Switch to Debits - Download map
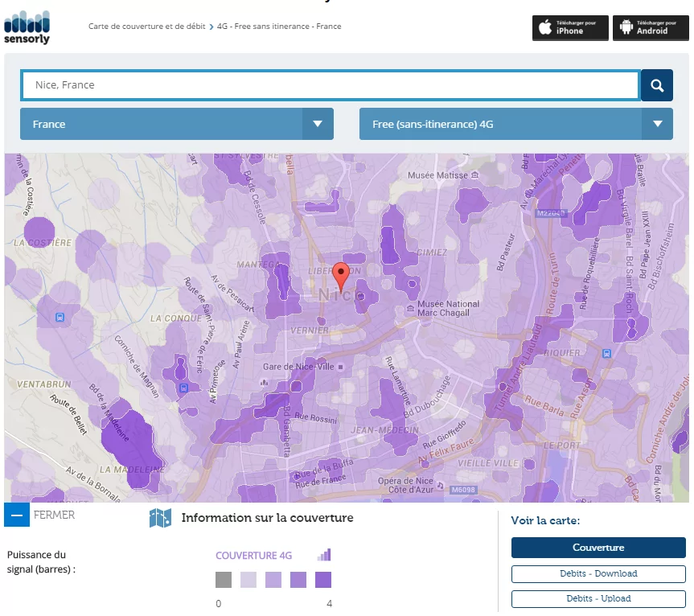 pos(598,573)
